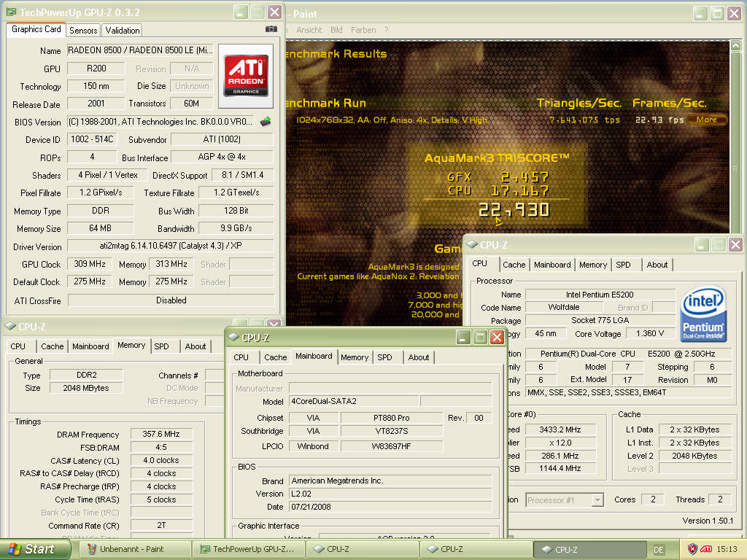Click Level 2 cache 2048 KBytes value
Screen dimensions: 747x560
[694, 456]
